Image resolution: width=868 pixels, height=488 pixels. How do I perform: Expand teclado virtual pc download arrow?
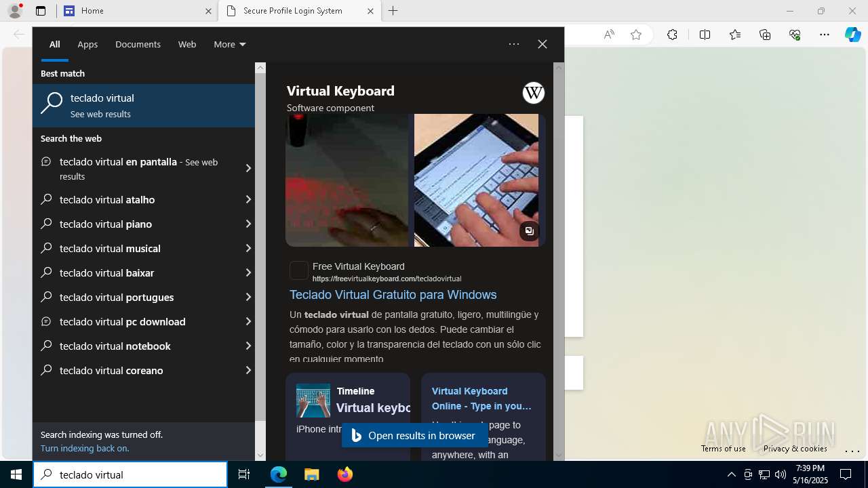click(x=248, y=321)
